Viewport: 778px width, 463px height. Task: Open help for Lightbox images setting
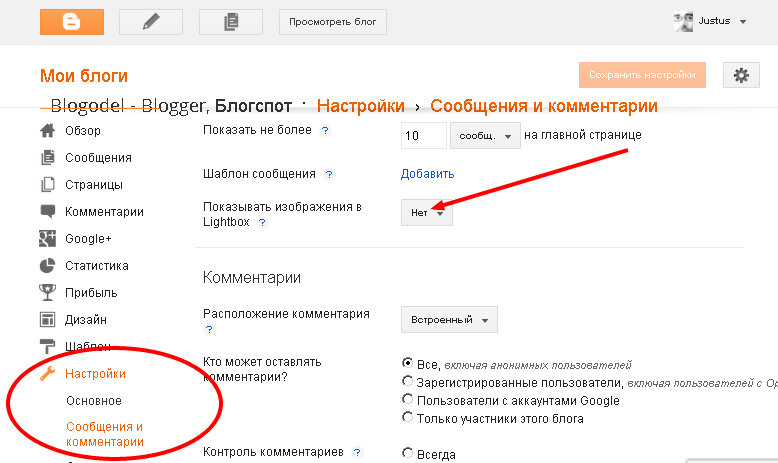[x=262, y=222]
